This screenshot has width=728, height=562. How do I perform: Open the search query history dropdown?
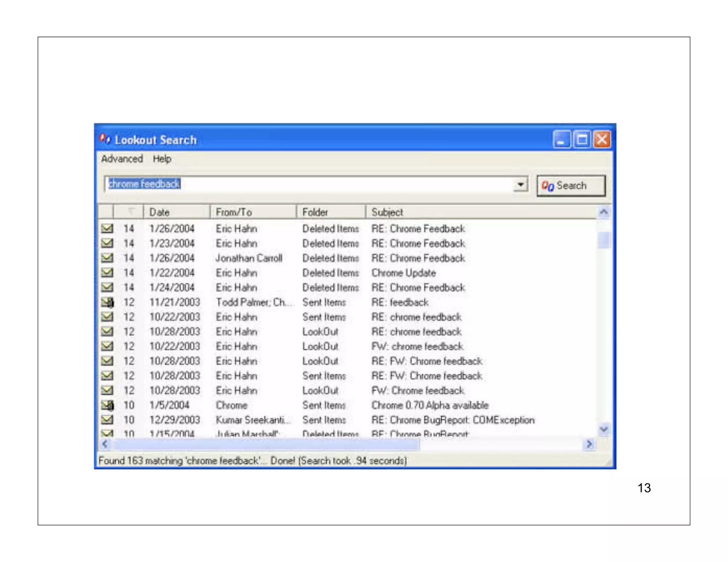(520, 185)
